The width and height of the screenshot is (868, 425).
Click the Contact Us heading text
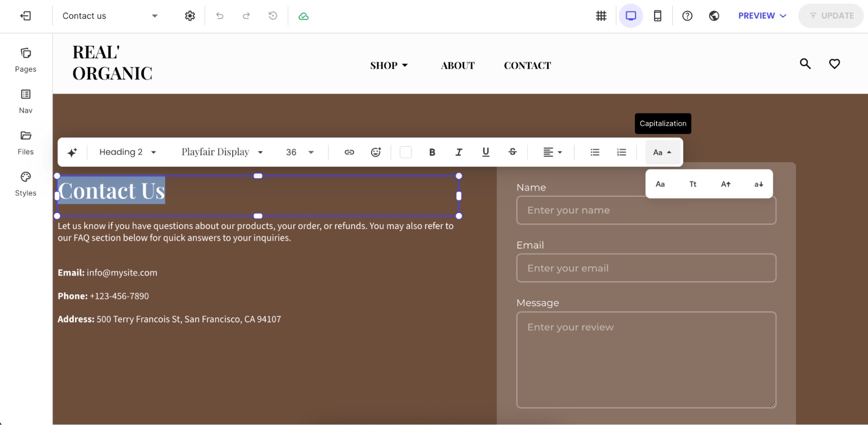[112, 191]
